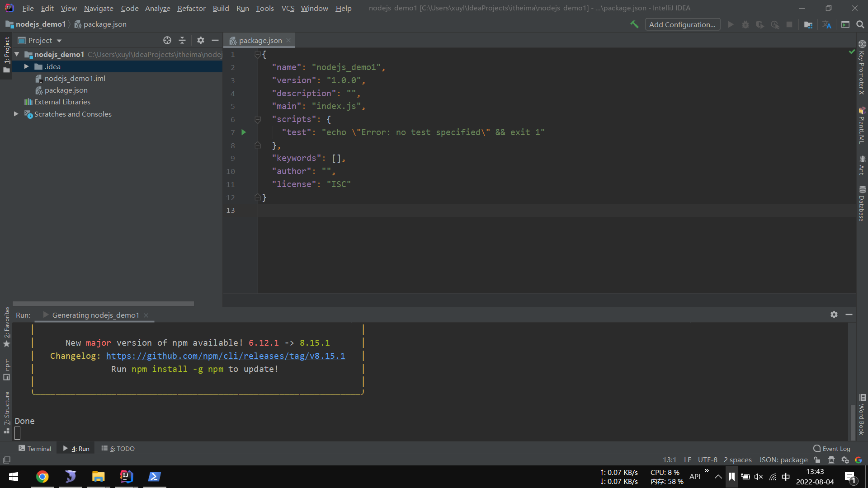Run the test script gutter arrow
This screenshot has width=868, height=488.
(x=244, y=132)
